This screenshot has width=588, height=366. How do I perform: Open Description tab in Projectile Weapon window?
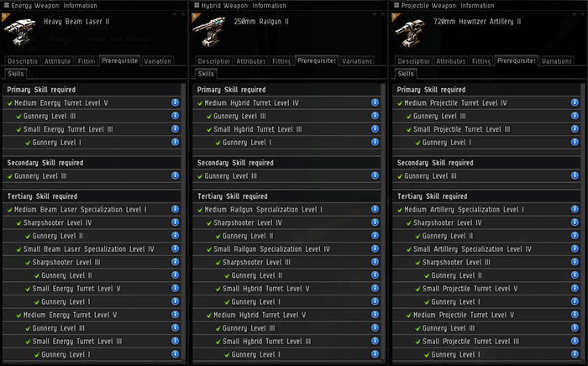click(x=413, y=61)
